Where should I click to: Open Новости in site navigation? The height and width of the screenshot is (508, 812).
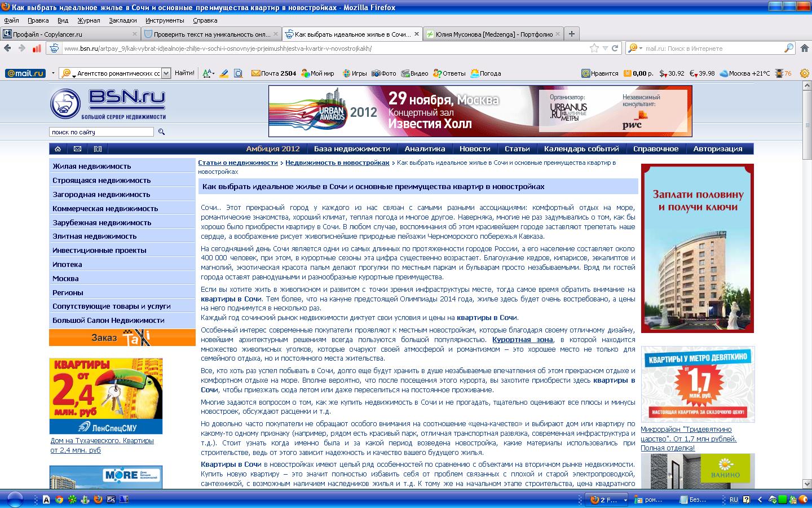pos(475,149)
